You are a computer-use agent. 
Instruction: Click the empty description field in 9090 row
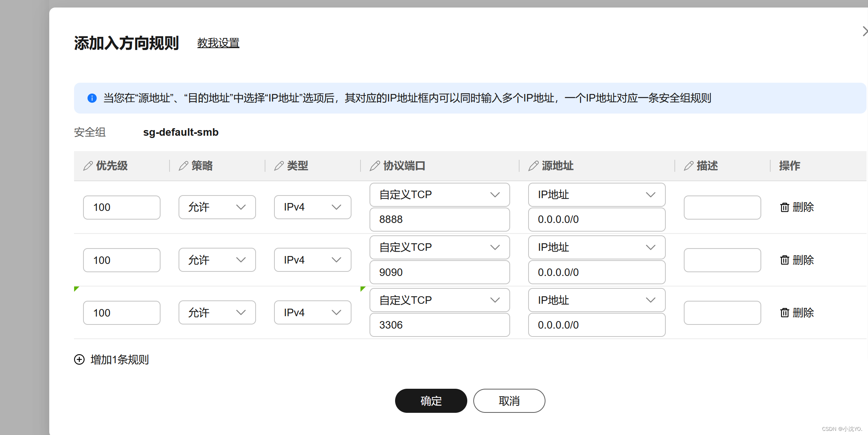pyautogui.click(x=723, y=260)
